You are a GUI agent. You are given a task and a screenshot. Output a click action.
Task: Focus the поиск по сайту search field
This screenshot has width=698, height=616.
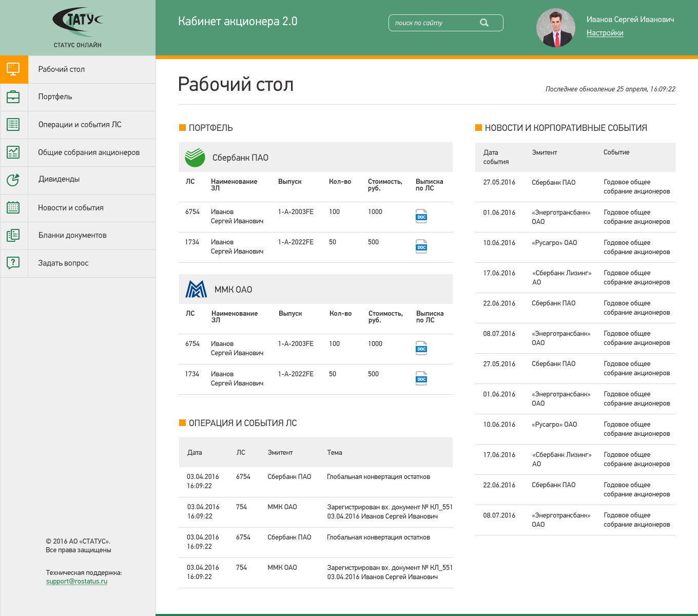[x=445, y=23]
